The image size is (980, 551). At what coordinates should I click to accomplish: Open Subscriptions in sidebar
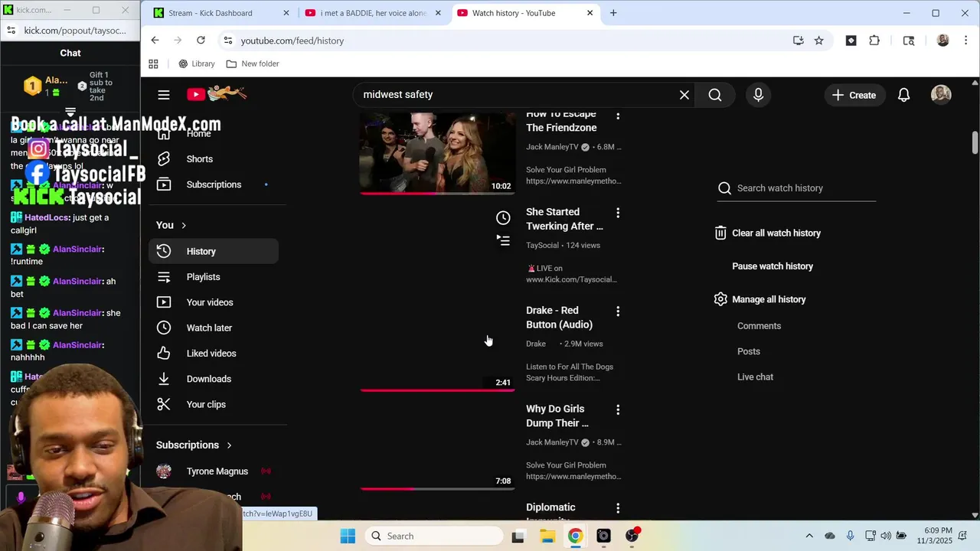pos(214,184)
